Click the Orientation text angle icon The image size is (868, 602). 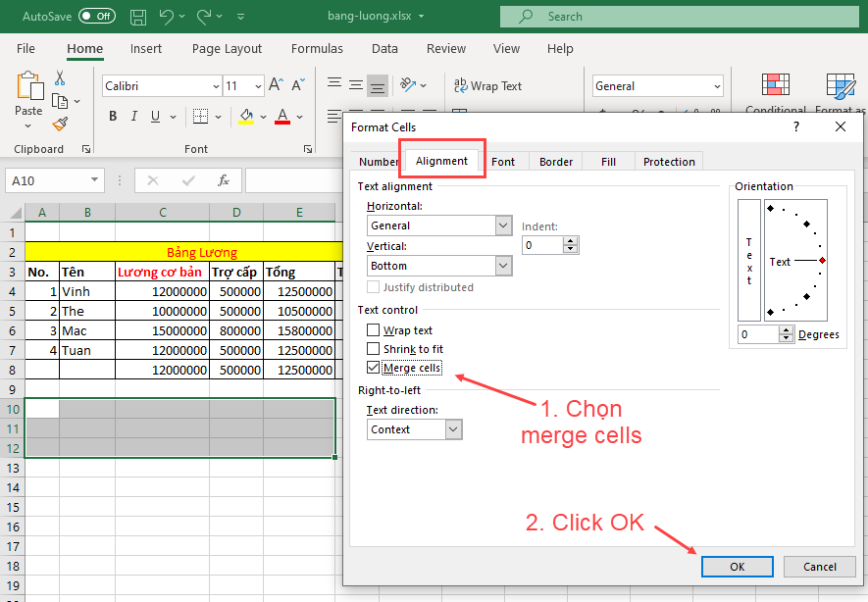(x=409, y=85)
